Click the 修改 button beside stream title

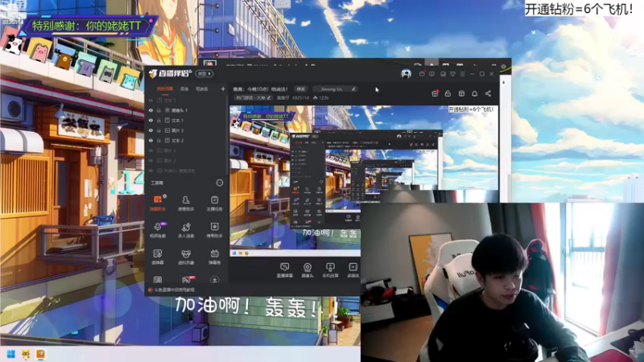(x=301, y=88)
